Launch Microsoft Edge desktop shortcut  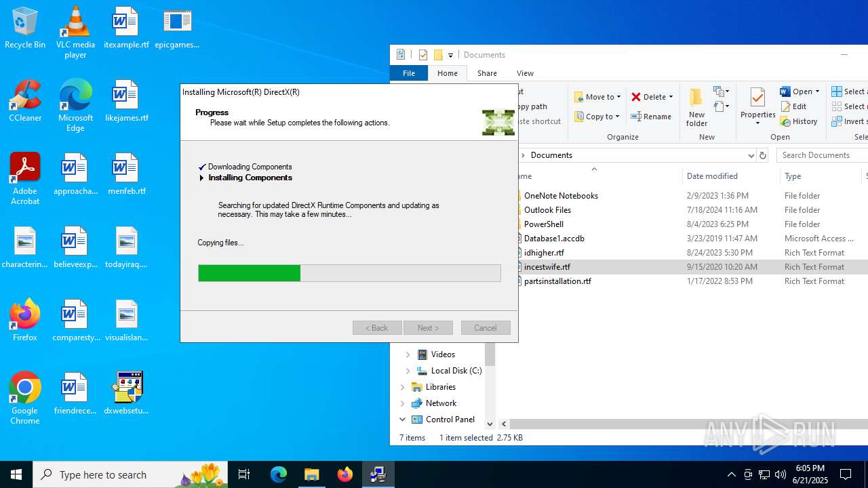pyautogui.click(x=75, y=106)
